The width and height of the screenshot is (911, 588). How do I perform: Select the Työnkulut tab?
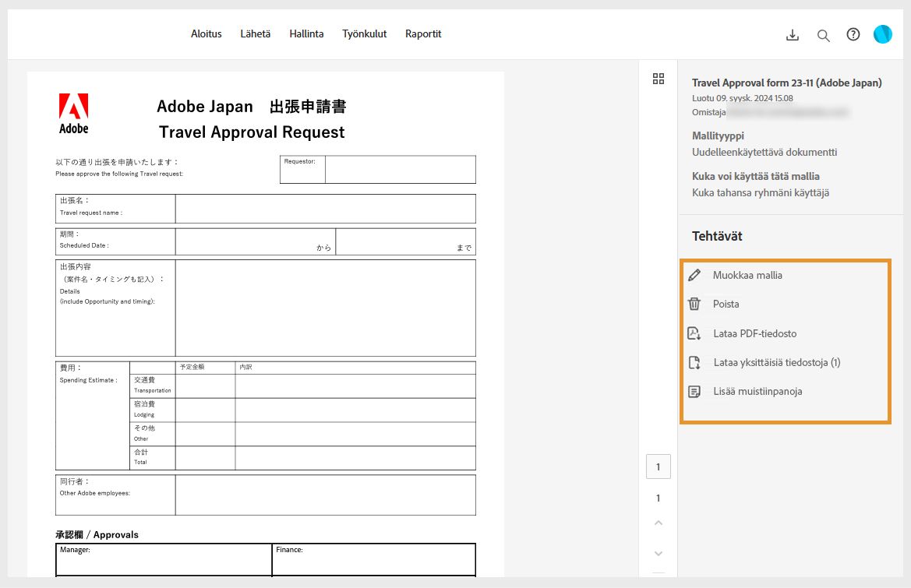click(x=364, y=33)
